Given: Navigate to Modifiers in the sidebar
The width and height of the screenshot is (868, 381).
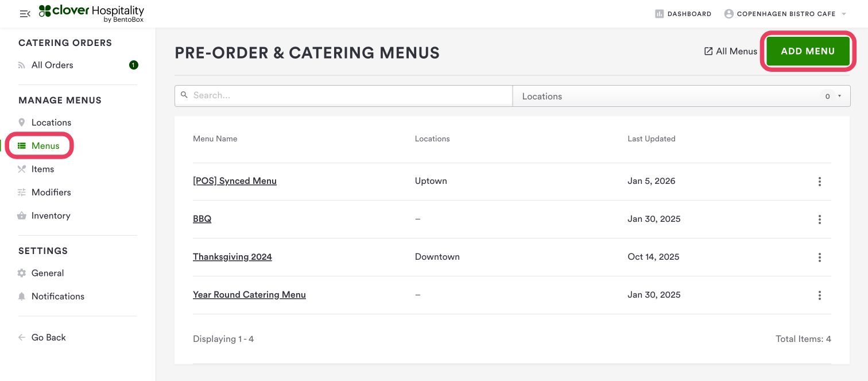Looking at the screenshot, I should coord(51,192).
